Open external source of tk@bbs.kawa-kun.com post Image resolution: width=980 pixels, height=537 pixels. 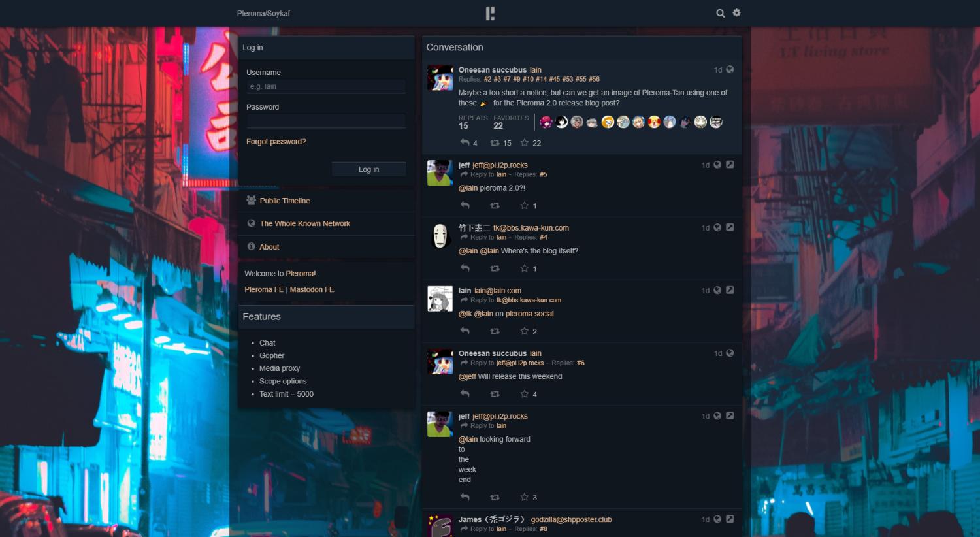[x=730, y=227]
